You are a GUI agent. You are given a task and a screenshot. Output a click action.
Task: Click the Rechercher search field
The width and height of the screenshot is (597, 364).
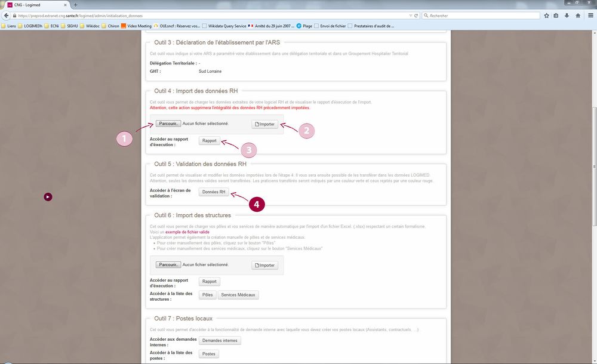pos(482,16)
